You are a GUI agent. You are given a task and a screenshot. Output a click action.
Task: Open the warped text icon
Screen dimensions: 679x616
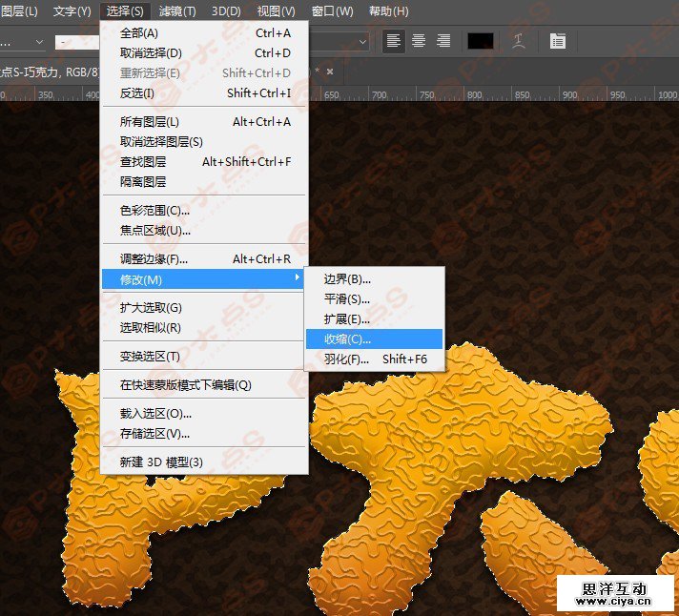point(518,41)
